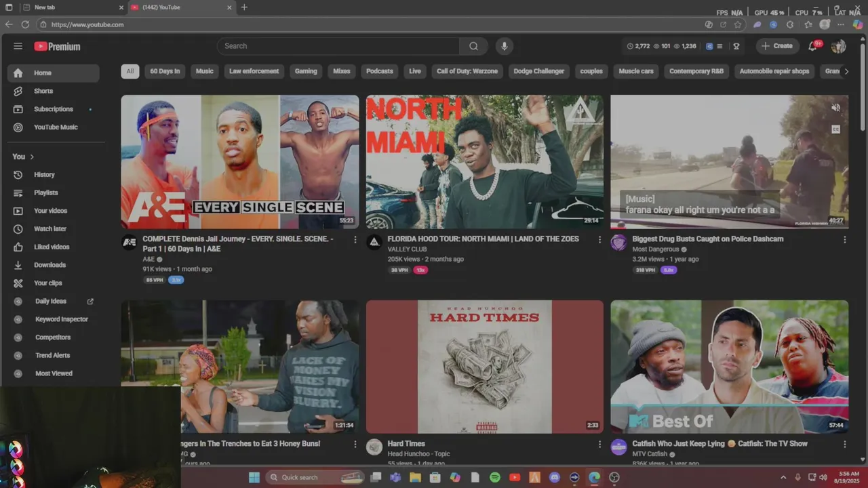Click the taskbar clock and date

click(849, 477)
